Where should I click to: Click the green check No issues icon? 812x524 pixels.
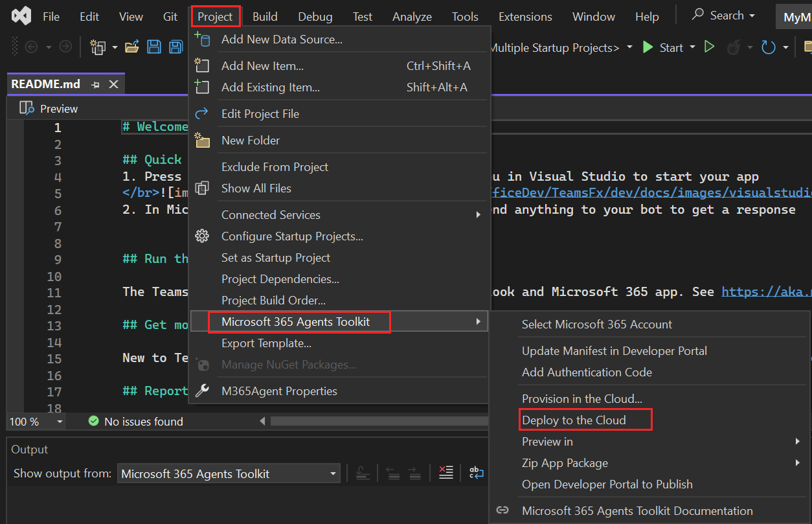coord(94,421)
